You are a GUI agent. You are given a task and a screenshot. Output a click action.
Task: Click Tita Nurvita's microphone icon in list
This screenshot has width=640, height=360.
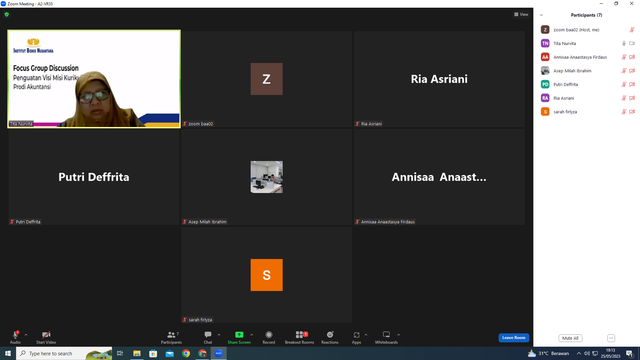624,43
